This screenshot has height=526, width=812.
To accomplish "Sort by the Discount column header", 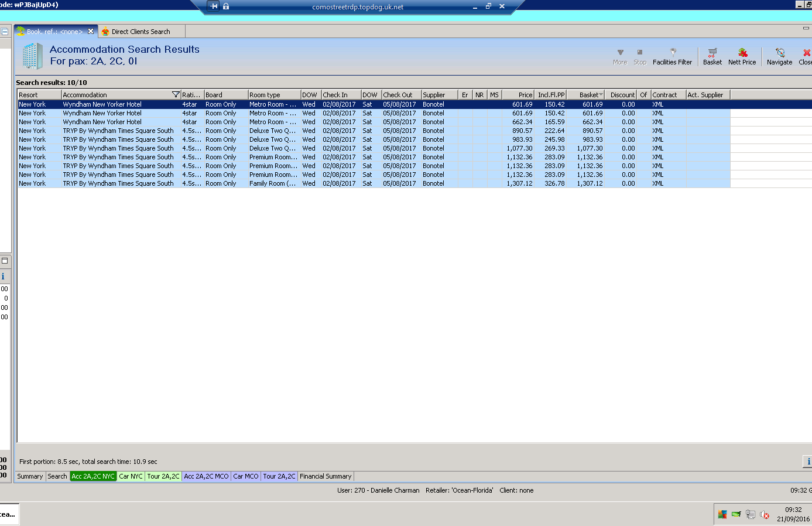I will pos(621,95).
